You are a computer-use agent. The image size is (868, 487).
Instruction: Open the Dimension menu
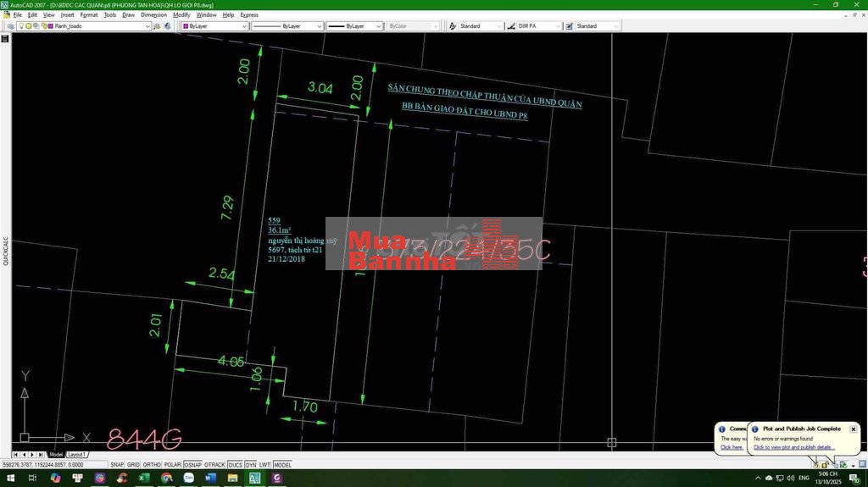click(x=153, y=15)
